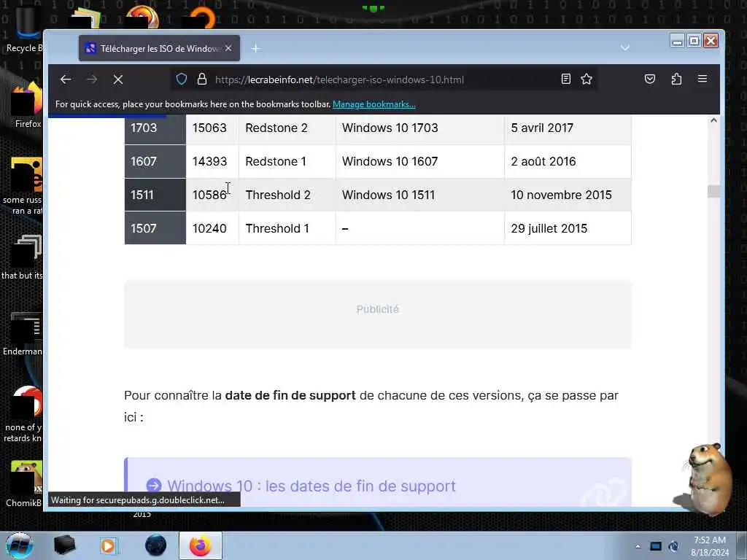
Task: Click the forward navigation arrow
Action: point(92,79)
